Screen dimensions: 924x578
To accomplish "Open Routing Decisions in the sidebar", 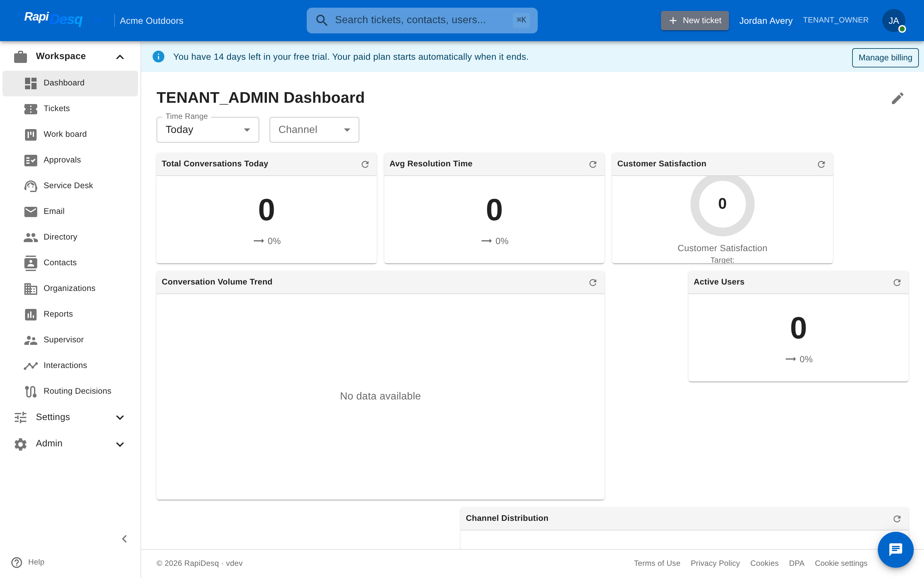I will [x=70, y=391].
